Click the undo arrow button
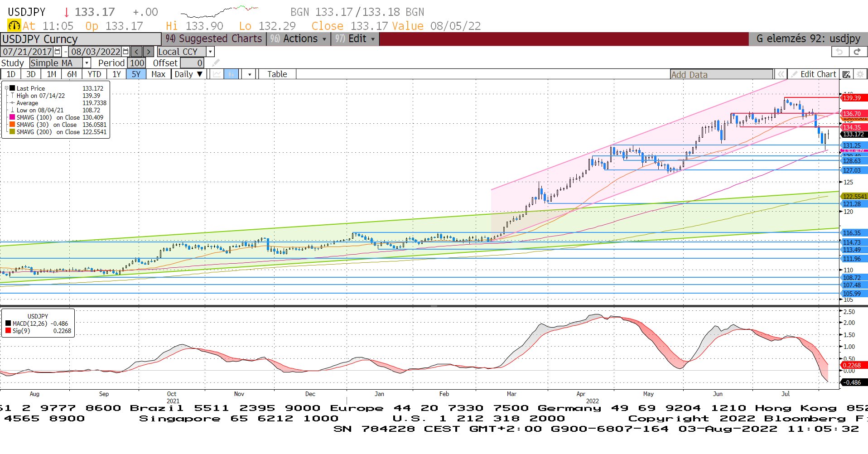 (839, 52)
